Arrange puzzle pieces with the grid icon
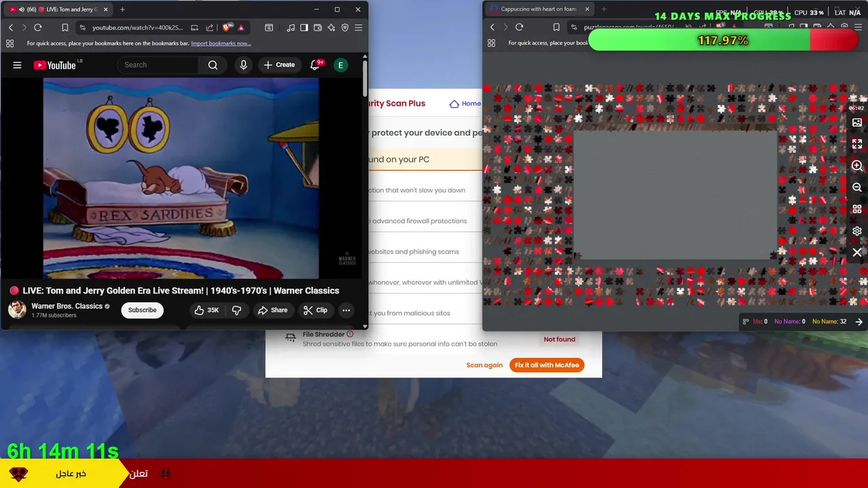 (x=857, y=209)
